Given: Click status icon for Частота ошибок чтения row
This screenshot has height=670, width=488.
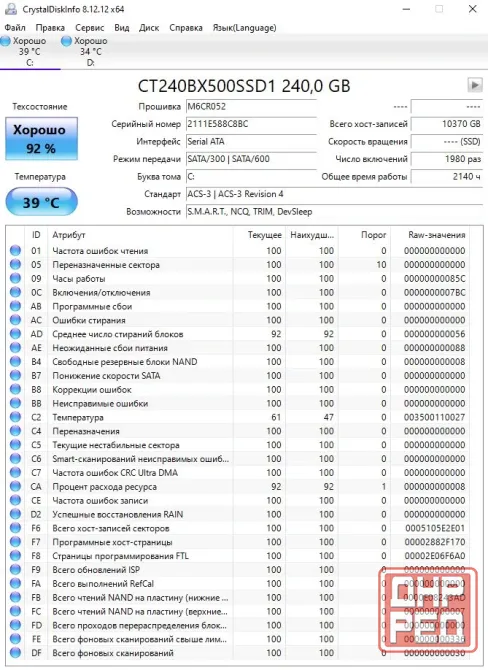Looking at the screenshot, I should point(15,251).
